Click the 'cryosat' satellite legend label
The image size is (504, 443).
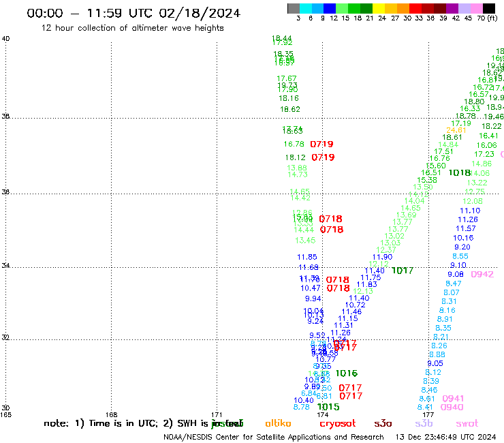[338, 424]
